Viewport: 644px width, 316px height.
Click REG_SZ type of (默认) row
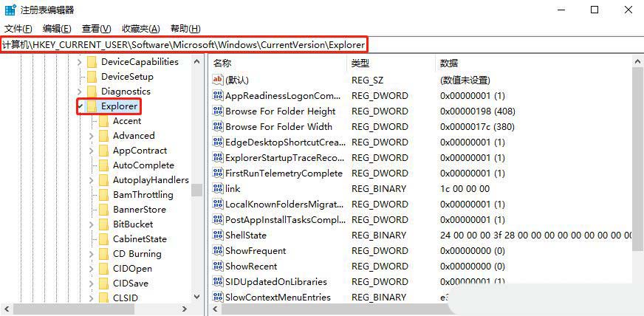(x=368, y=80)
